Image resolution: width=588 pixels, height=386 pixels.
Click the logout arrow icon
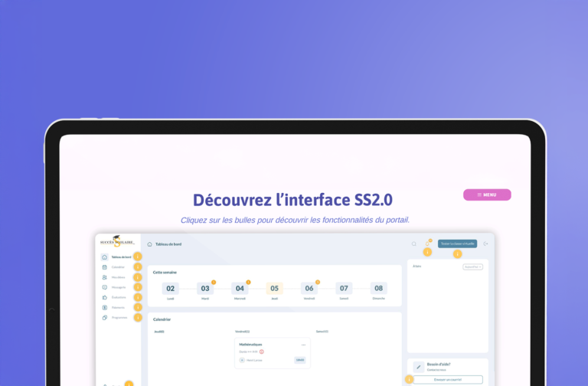[x=485, y=244]
